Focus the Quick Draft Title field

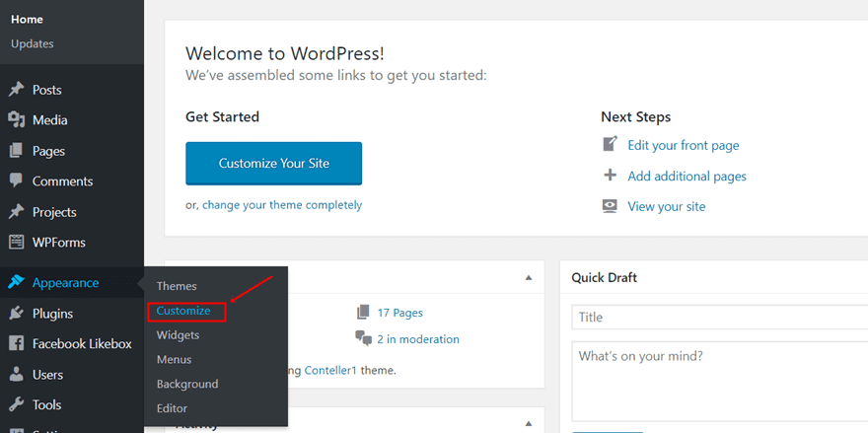coord(720,318)
